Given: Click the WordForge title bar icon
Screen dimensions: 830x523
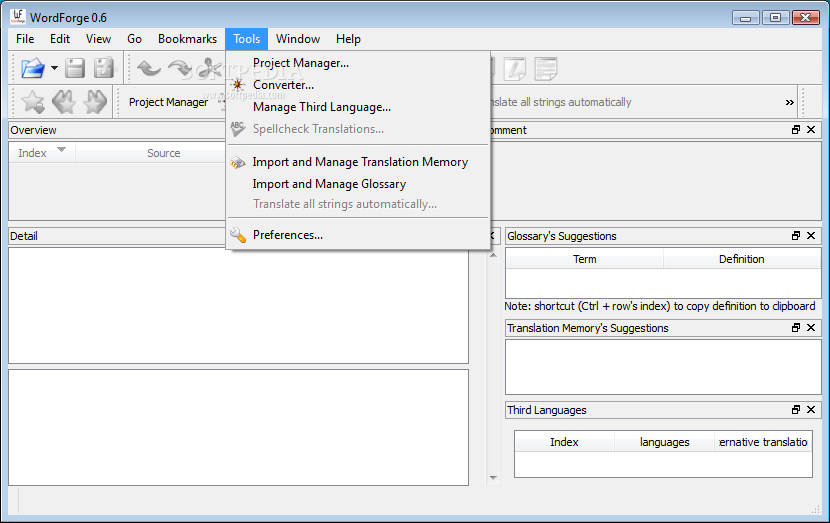Looking at the screenshot, I should point(18,17).
